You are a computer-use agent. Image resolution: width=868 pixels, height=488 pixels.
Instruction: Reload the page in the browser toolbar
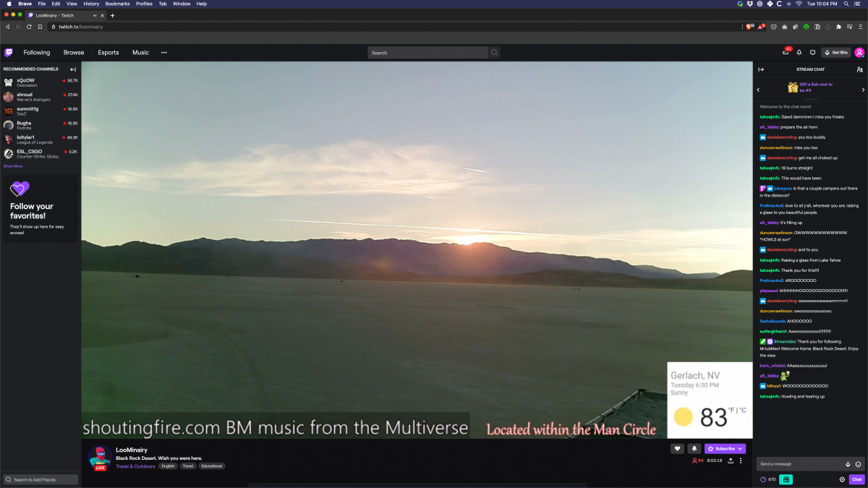point(29,27)
